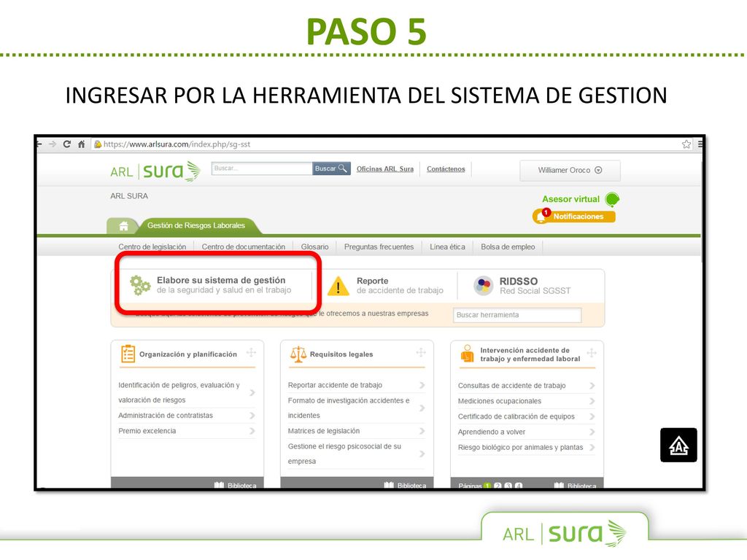The height and width of the screenshot is (560, 747).
Task: Expand Formato de investigación accidentes e incidentes arrow
Action: (422, 408)
